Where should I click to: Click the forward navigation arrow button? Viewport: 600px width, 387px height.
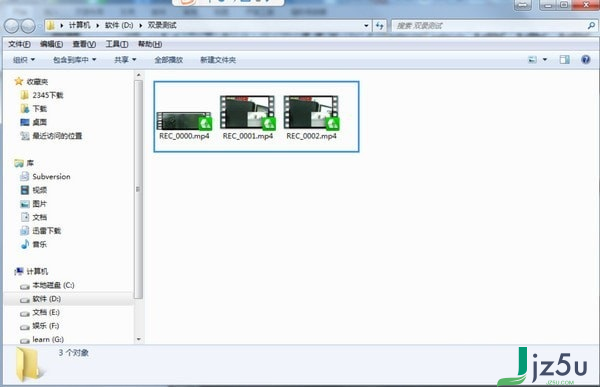[x=28, y=26]
